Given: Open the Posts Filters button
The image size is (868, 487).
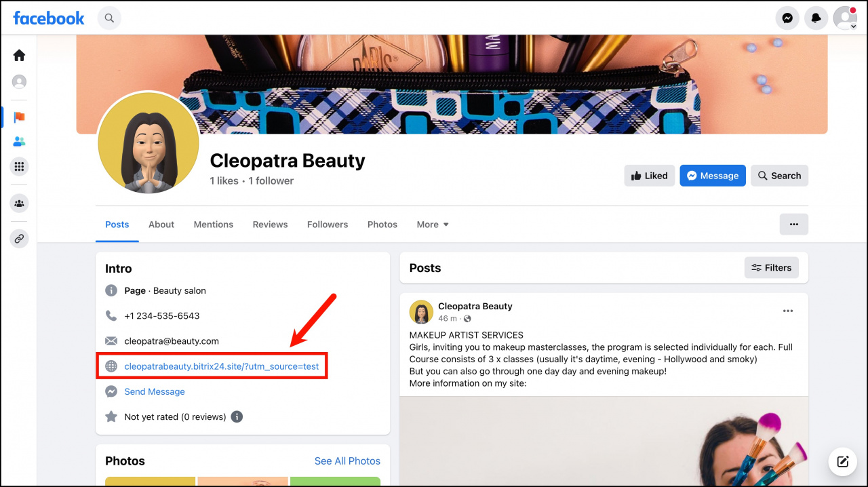Looking at the screenshot, I should tap(772, 268).
